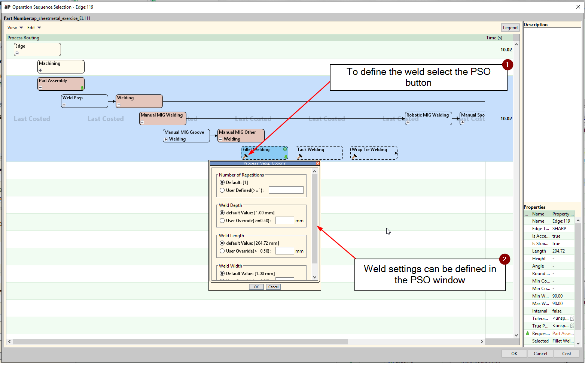Click edit icon beside Tolerance property value

tap(572, 319)
